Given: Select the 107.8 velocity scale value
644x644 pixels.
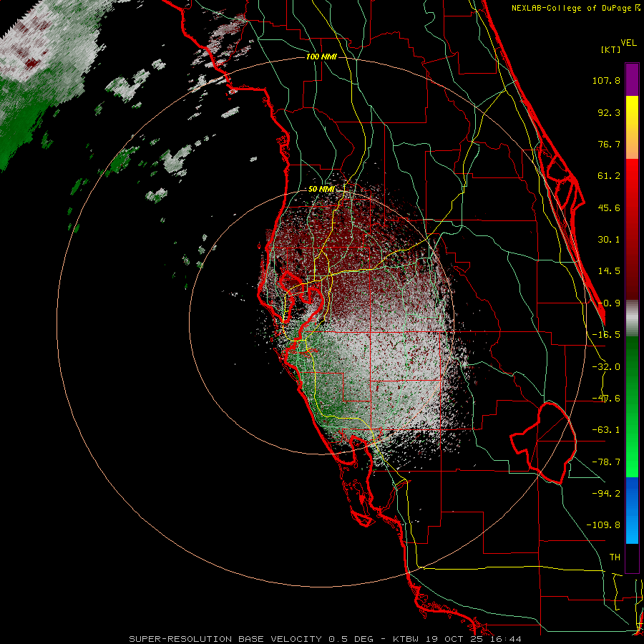Looking at the screenshot, I should (606, 80).
